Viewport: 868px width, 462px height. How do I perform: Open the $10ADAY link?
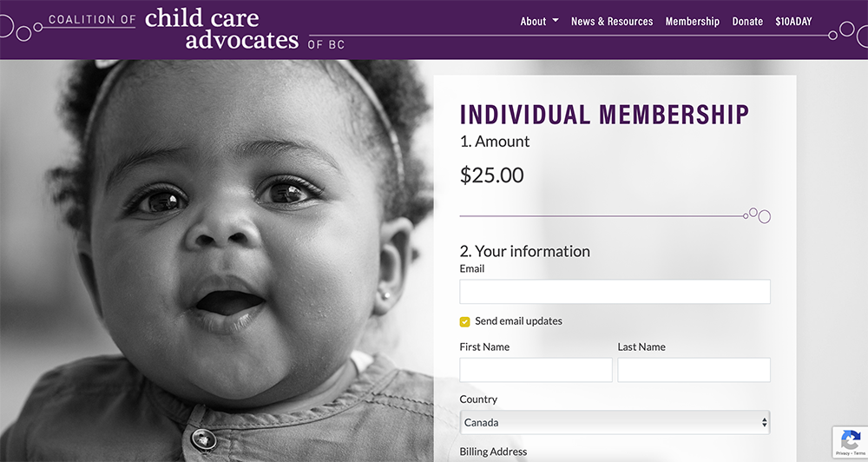793,21
